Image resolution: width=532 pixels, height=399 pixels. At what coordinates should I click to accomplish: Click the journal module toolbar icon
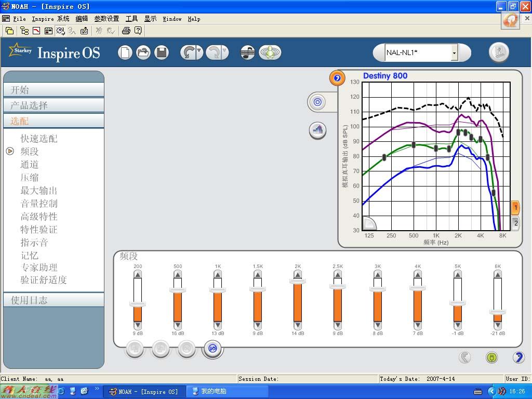click(84, 31)
